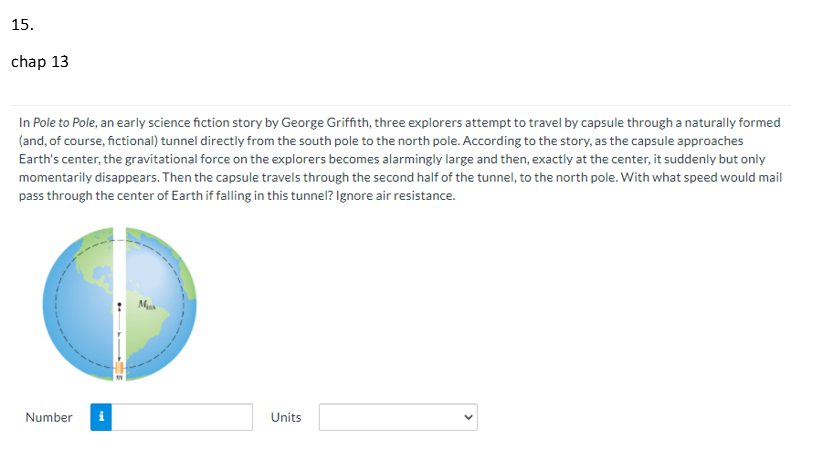The image size is (825, 450).
Task: Click the chap 13 heading text
Action: point(40,62)
